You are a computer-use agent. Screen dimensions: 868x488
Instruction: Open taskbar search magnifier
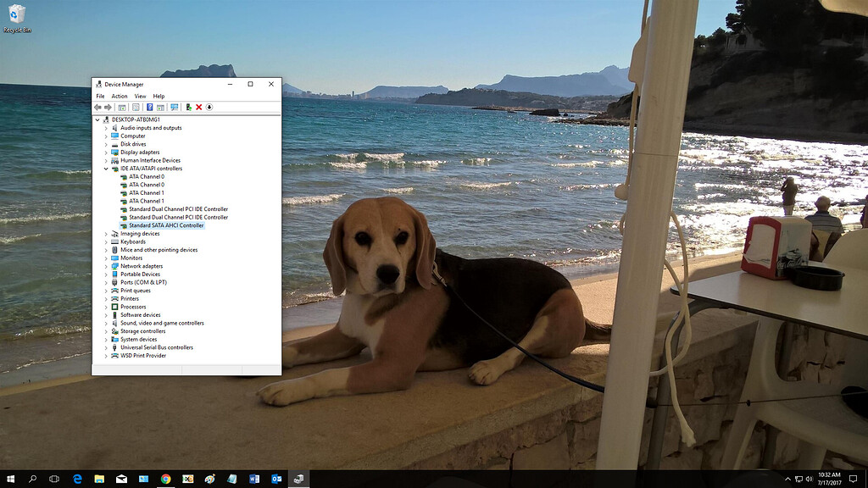[32, 480]
